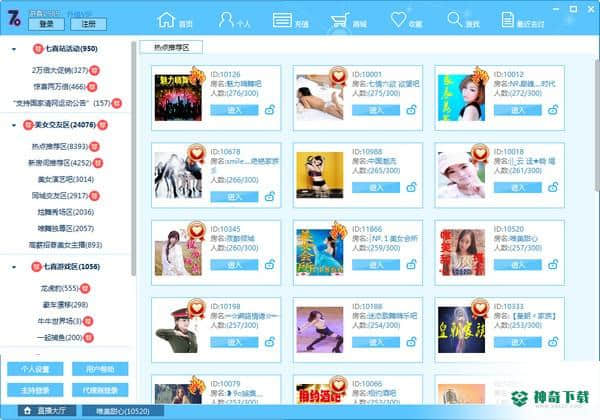600x420 pixels.
Task: Click the lock icon on room ID:10198
Action: click(x=270, y=342)
